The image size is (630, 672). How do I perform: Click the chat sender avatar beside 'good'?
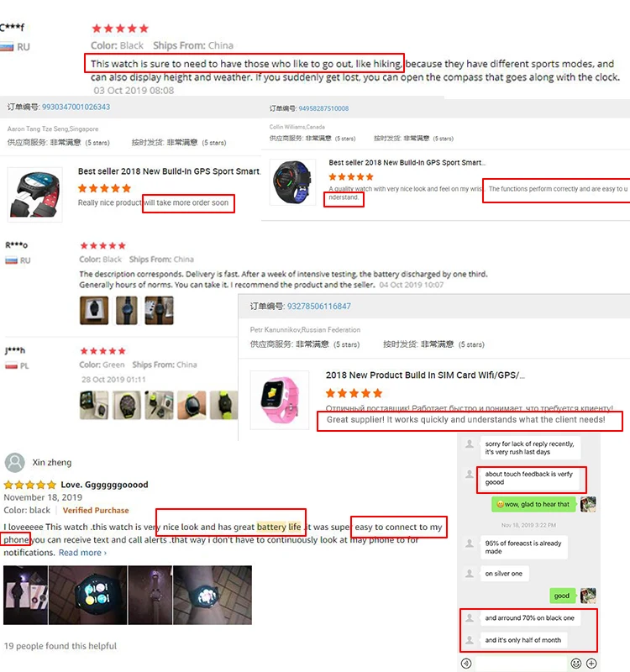tap(589, 596)
